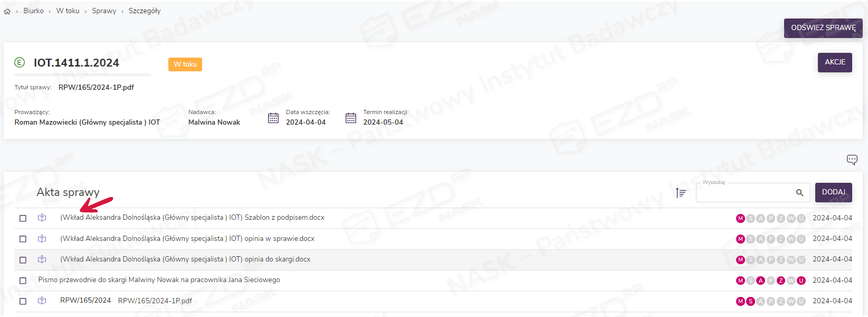
Task: Click the document icon beside RPW/165/2024
Action: (42, 301)
